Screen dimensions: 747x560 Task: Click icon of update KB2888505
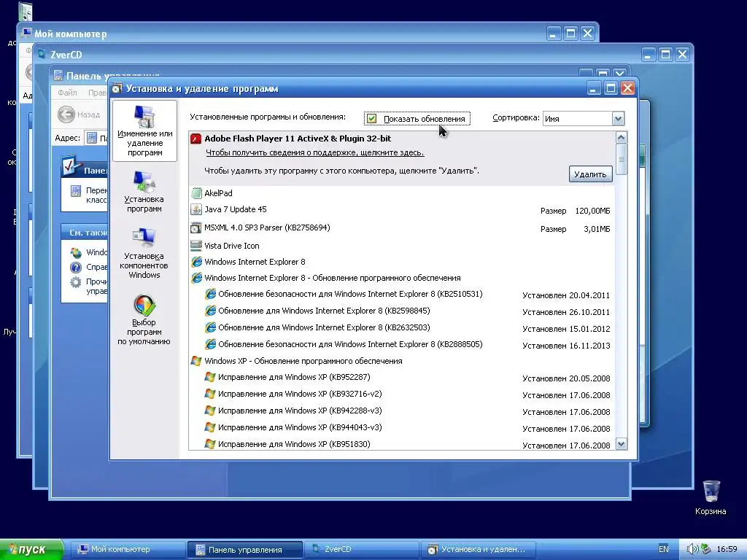(210, 344)
